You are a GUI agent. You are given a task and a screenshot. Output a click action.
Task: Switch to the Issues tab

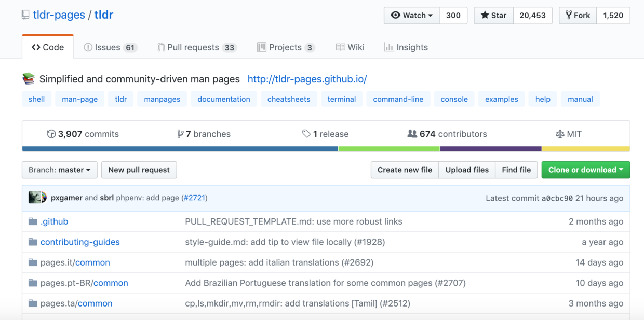pyautogui.click(x=110, y=47)
